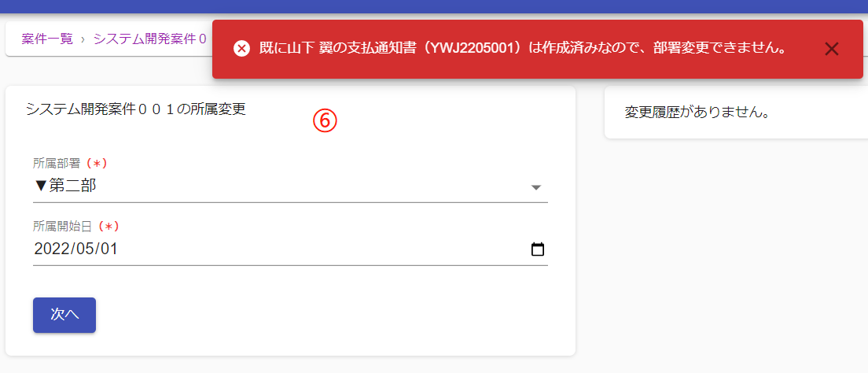Click the breadcrumb chevron separator
The image size is (868, 373).
coord(83,39)
